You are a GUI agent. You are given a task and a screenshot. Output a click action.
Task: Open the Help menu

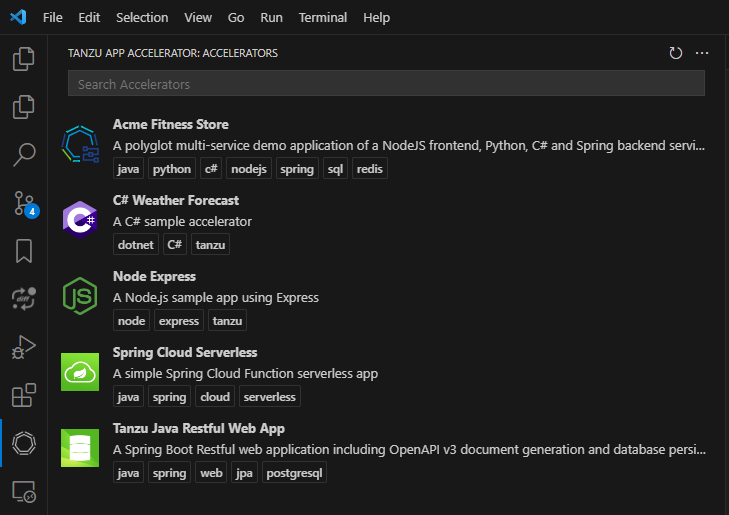click(x=376, y=18)
